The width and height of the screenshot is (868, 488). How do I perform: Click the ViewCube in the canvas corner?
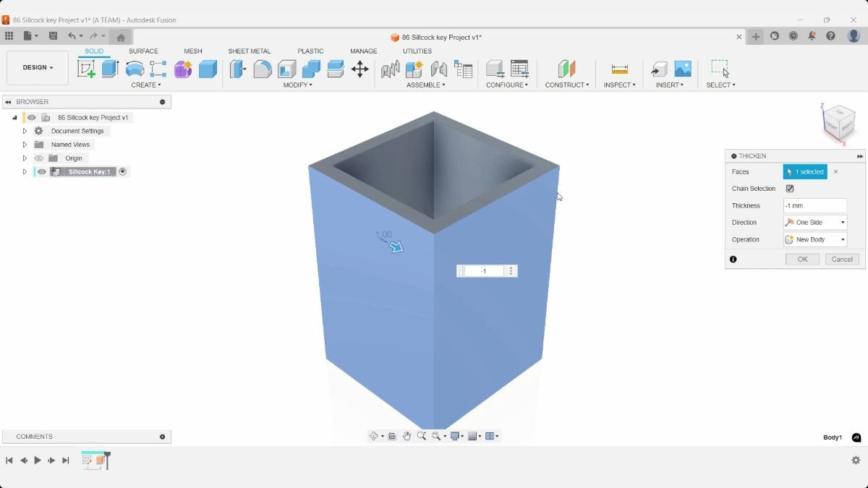pos(839,122)
